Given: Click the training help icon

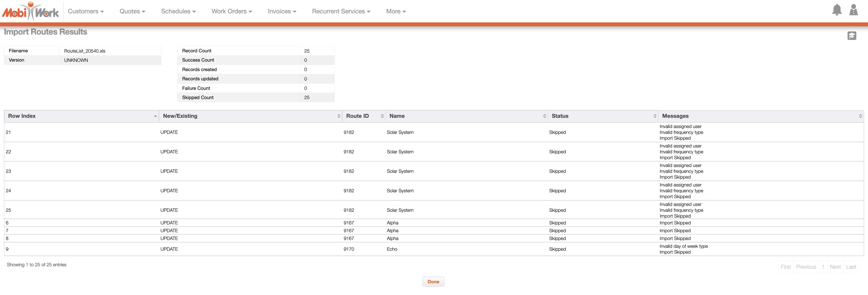Looking at the screenshot, I should point(851,36).
